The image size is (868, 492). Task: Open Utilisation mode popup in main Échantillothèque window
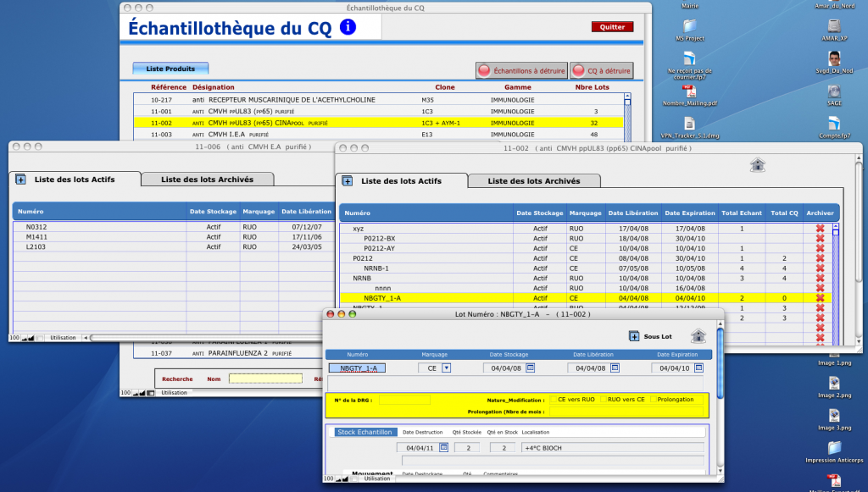coord(174,392)
